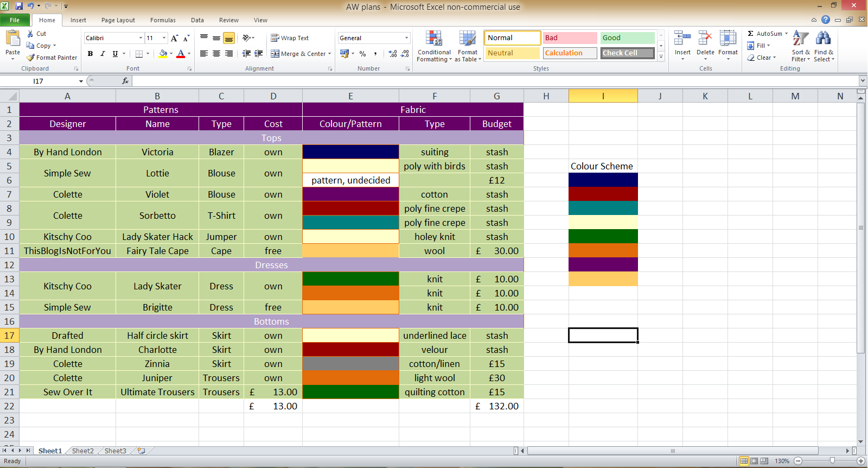
Task: Switch to Normal view in status bar
Action: point(744,461)
